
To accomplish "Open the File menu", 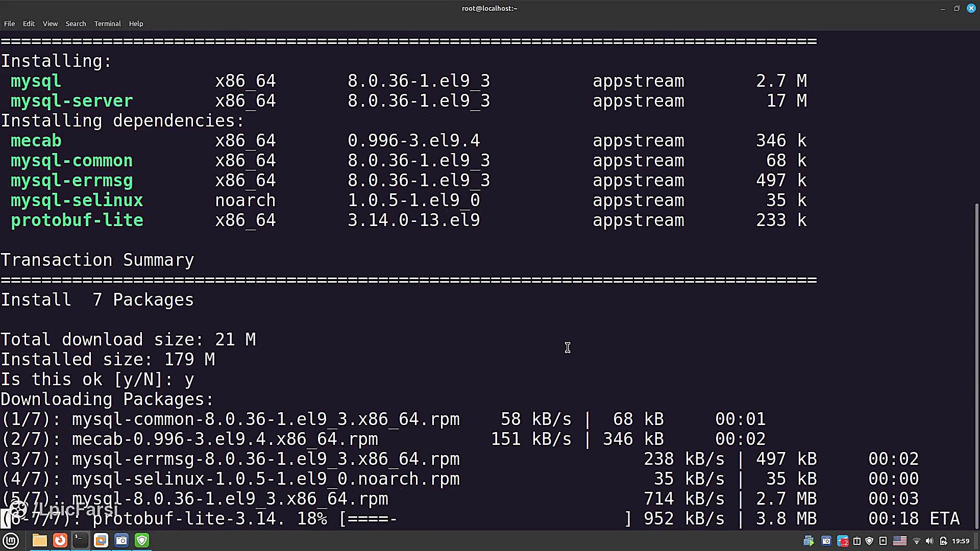I will pyautogui.click(x=9, y=23).
